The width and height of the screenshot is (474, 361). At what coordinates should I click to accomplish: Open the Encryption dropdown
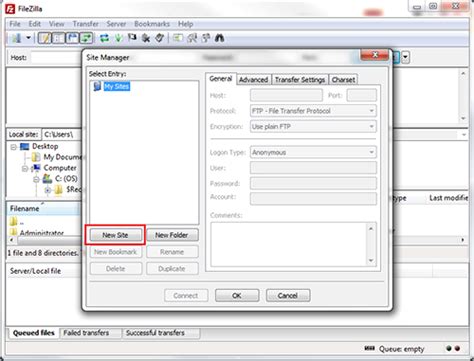point(313,127)
